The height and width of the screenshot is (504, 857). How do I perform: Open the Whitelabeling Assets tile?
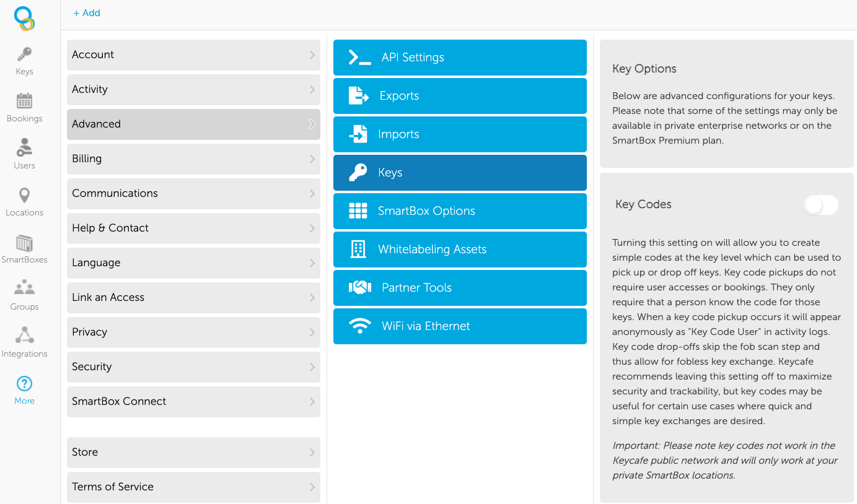(x=460, y=250)
